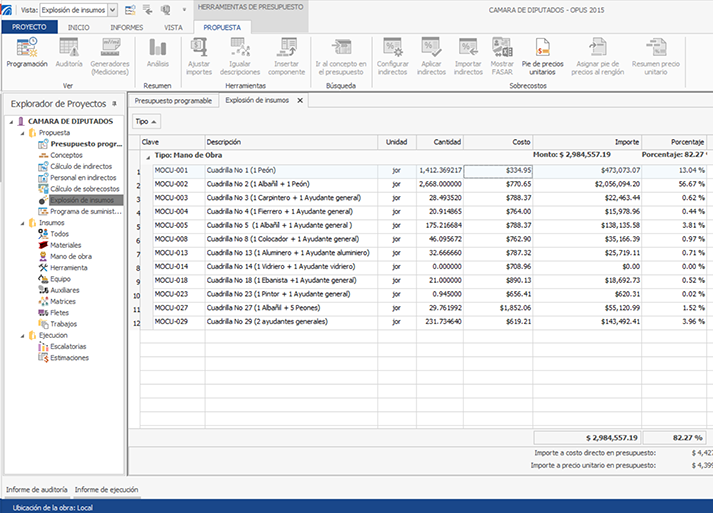Open the Vista dropdown combo box
Screen dimensions: 713x513
(x=111, y=9)
